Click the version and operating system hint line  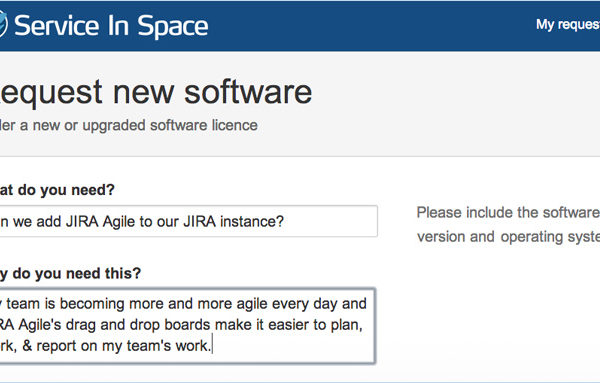click(509, 237)
